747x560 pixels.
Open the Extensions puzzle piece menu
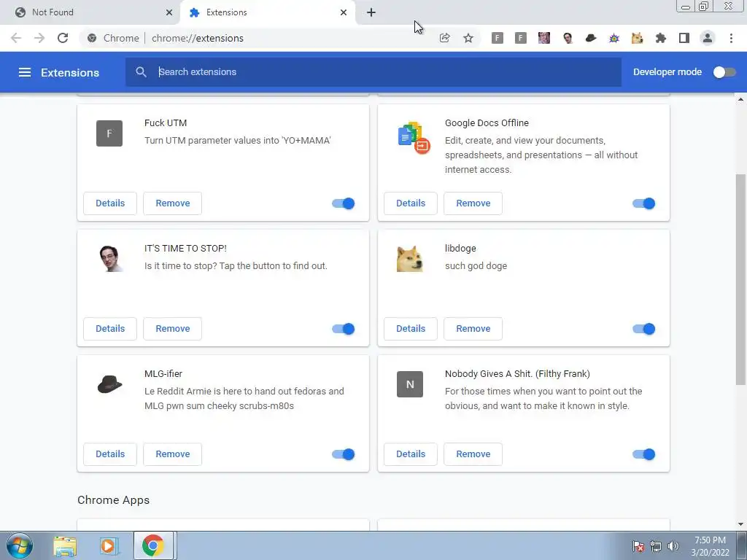tap(661, 38)
